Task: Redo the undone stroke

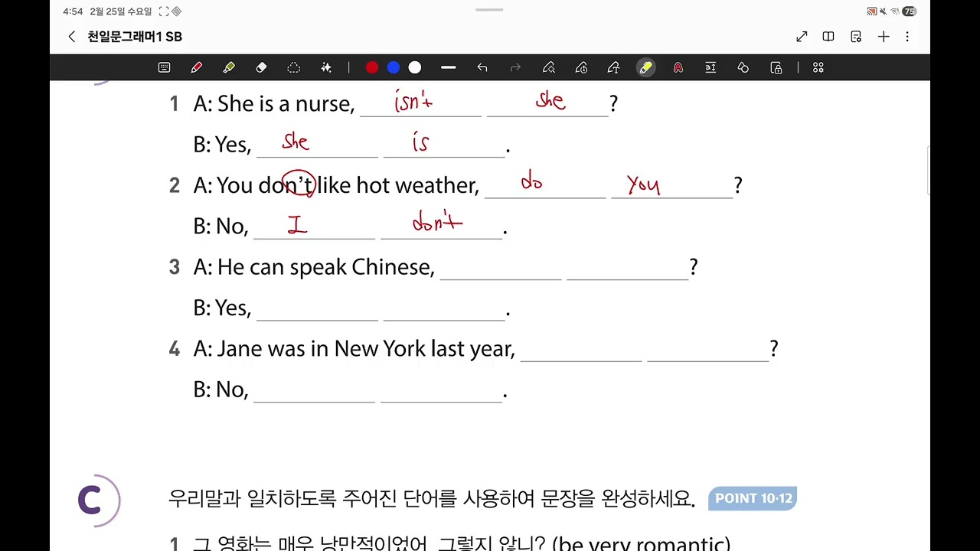Action: pyautogui.click(x=515, y=68)
